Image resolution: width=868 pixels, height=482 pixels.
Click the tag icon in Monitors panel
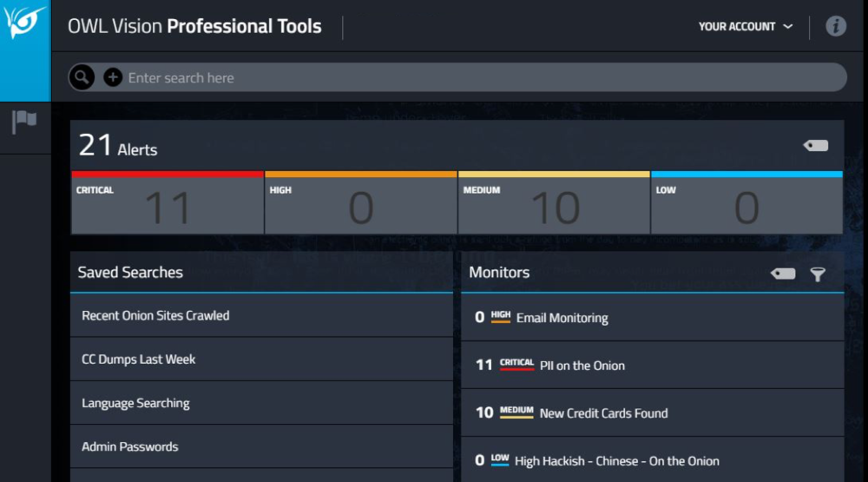coord(783,274)
